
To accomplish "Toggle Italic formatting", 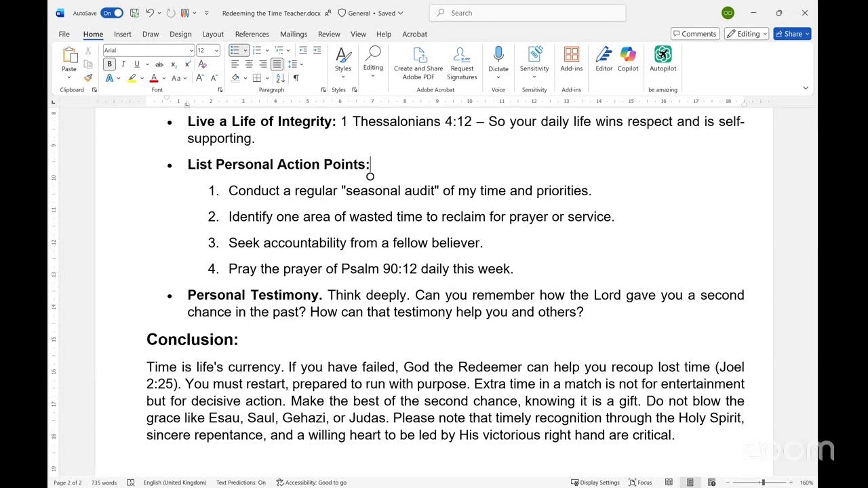I will click(123, 64).
